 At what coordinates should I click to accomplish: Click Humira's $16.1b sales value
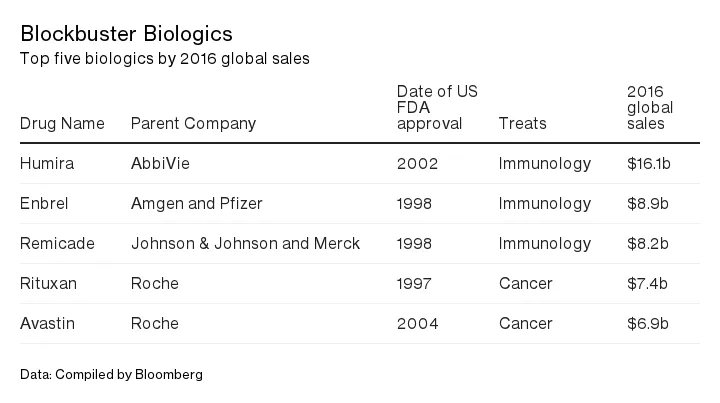pyautogui.click(x=648, y=164)
